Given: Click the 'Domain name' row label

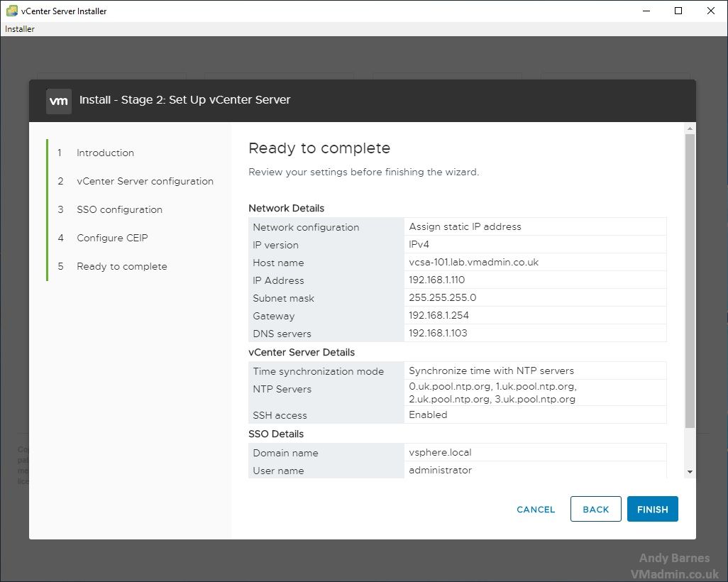Looking at the screenshot, I should coord(285,452).
